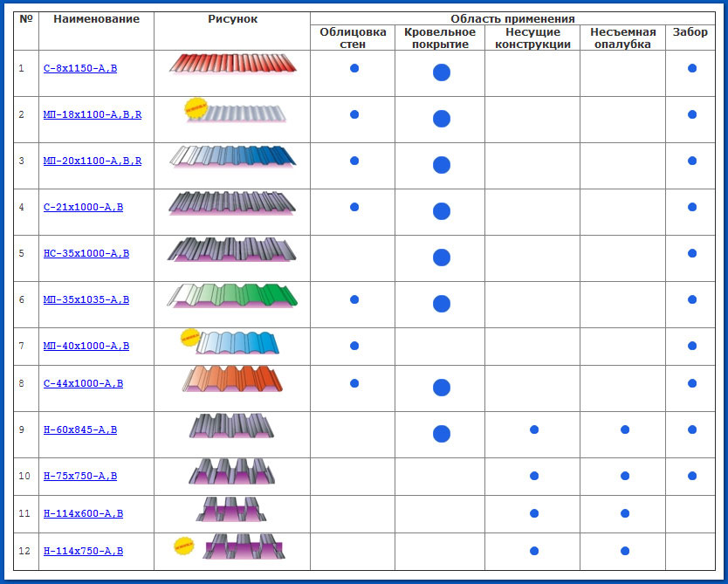This screenshot has width=728, height=584.
Task: Click the large roofing dot for МП-18х1100
Action: (442, 119)
